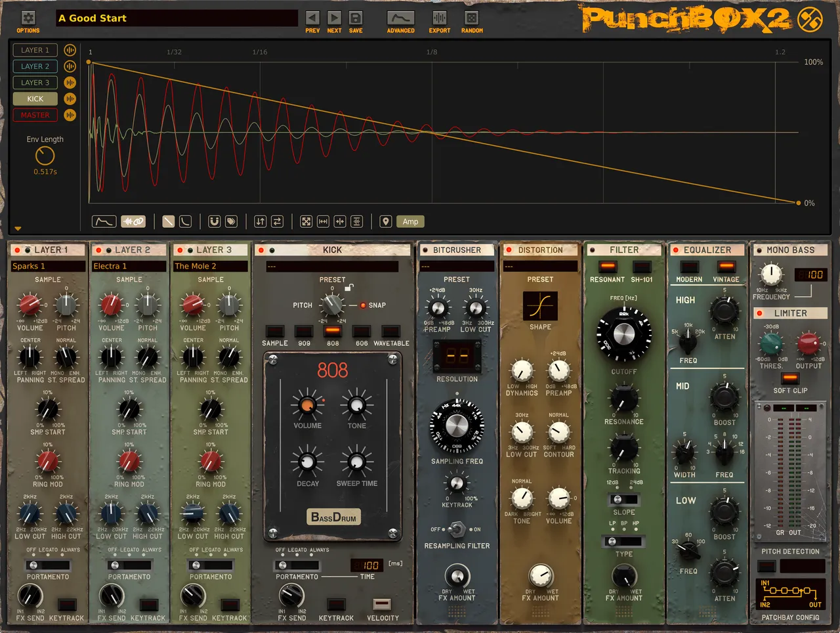Image resolution: width=840 pixels, height=633 pixels.
Task: Click the flip vertical arrows icon
Action: tap(261, 222)
